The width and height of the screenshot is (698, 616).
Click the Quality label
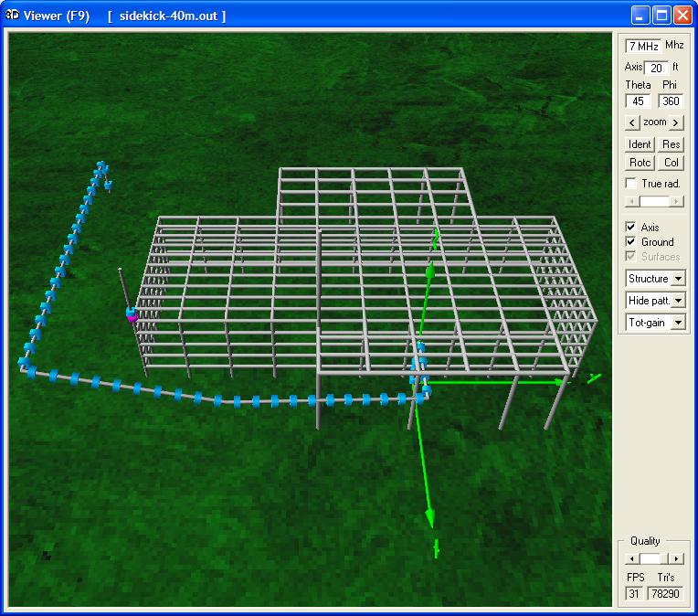click(645, 541)
